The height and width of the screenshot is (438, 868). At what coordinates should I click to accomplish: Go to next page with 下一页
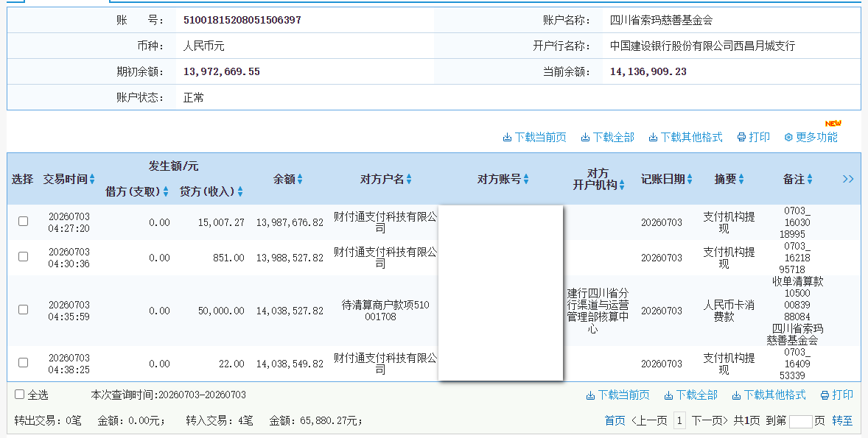point(710,421)
